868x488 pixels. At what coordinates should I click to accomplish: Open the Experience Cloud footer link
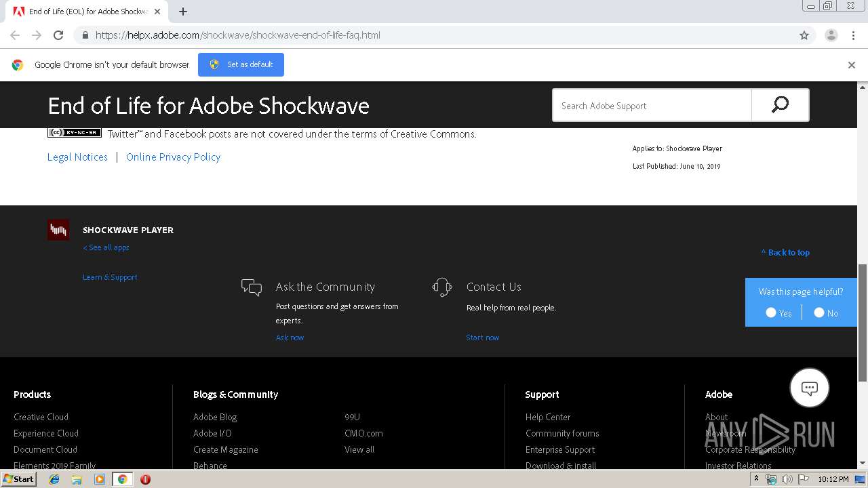[x=46, y=433]
